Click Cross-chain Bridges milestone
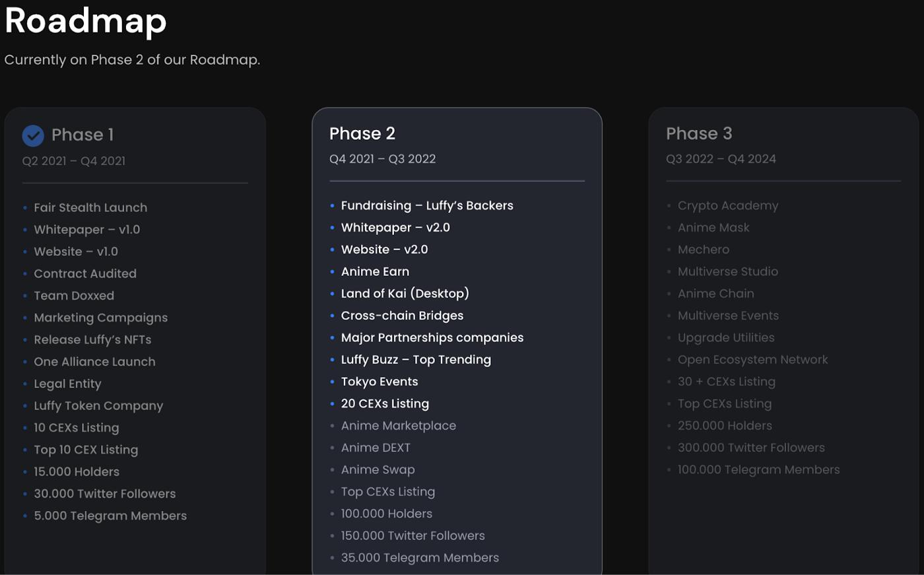 (402, 316)
